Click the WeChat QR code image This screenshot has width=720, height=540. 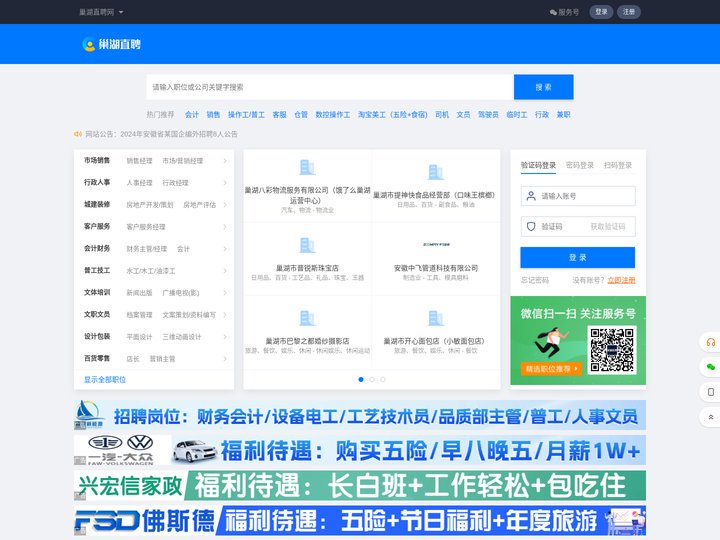(612, 350)
